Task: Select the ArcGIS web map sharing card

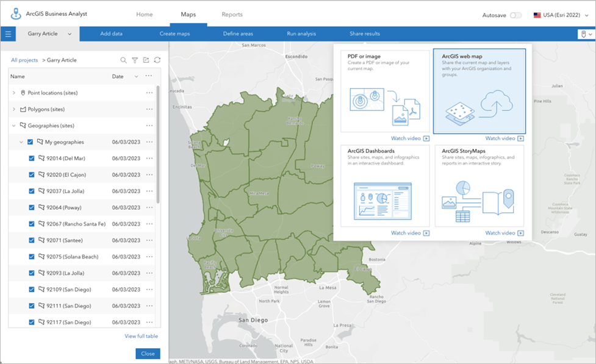Action: (479, 91)
